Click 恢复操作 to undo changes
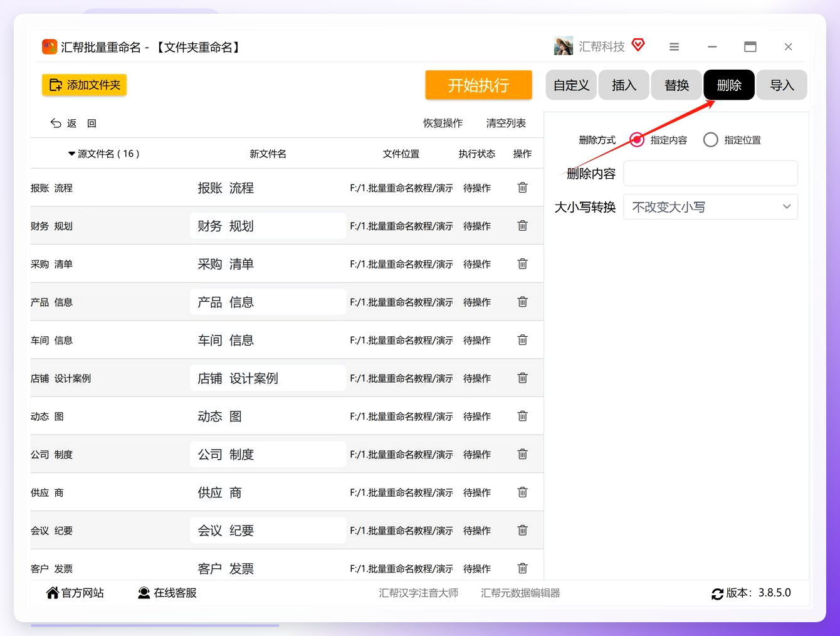The height and width of the screenshot is (636, 840). [443, 123]
